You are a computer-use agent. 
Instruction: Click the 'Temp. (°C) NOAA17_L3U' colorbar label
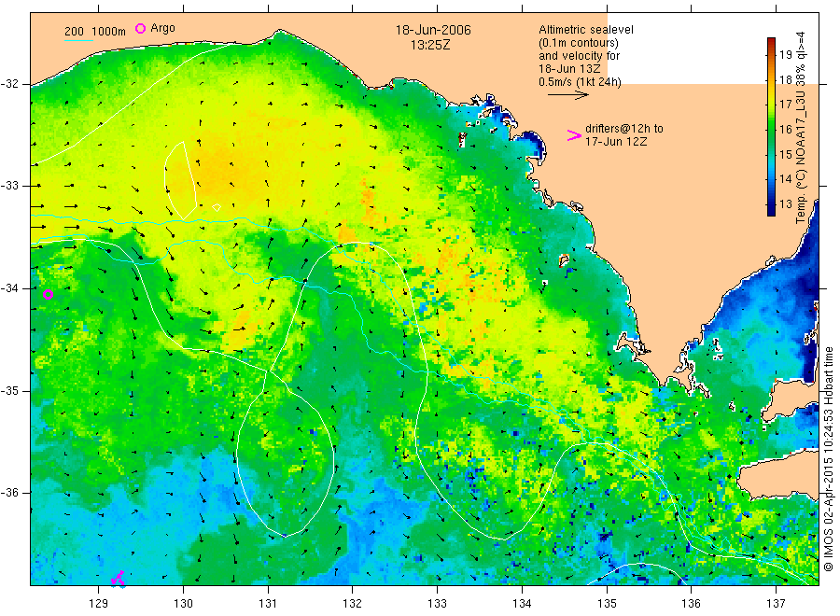point(801,157)
